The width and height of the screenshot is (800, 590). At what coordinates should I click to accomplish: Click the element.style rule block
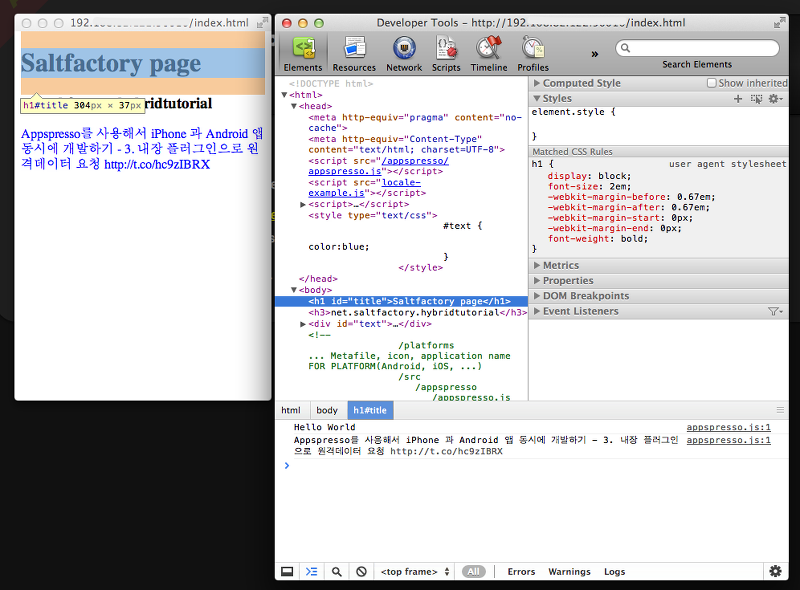click(x=658, y=124)
